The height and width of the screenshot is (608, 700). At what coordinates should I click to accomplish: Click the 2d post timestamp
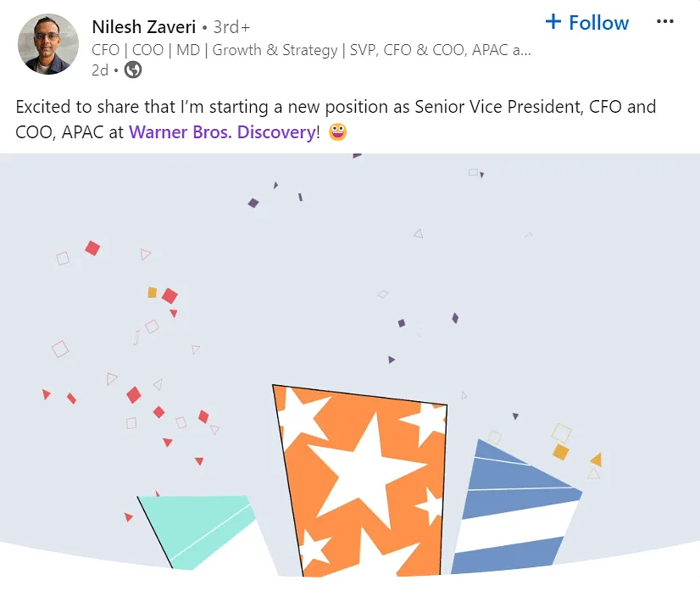pyautogui.click(x=99, y=70)
